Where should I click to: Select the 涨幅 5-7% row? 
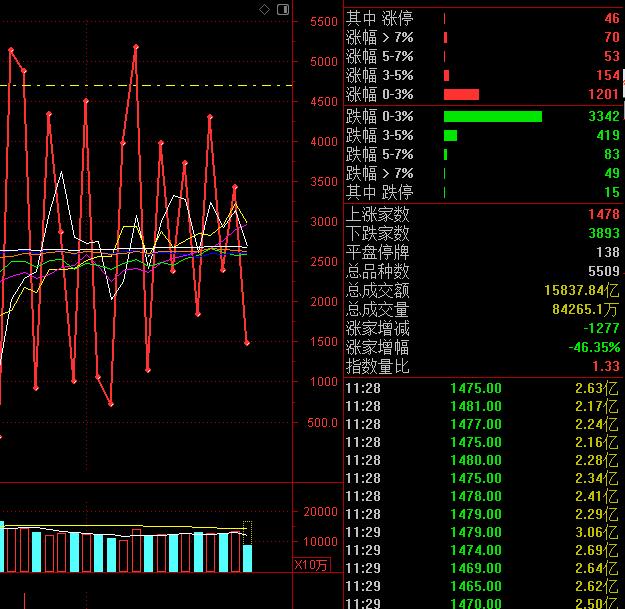point(483,56)
